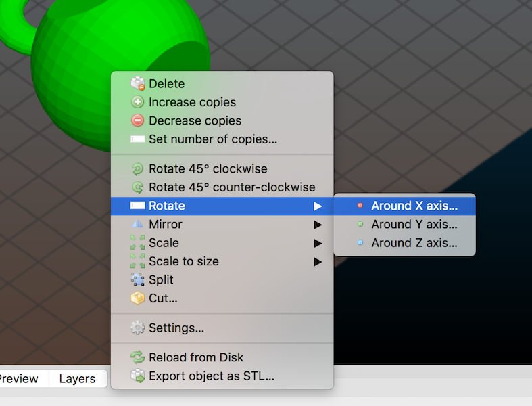The image size is (532, 406).
Task: Click the Settings gear icon
Action: click(x=137, y=328)
